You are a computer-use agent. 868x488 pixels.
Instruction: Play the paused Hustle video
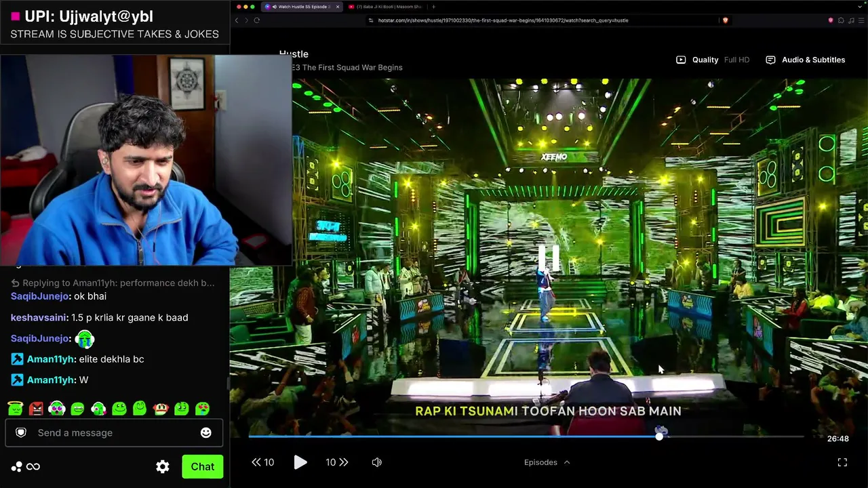point(300,462)
